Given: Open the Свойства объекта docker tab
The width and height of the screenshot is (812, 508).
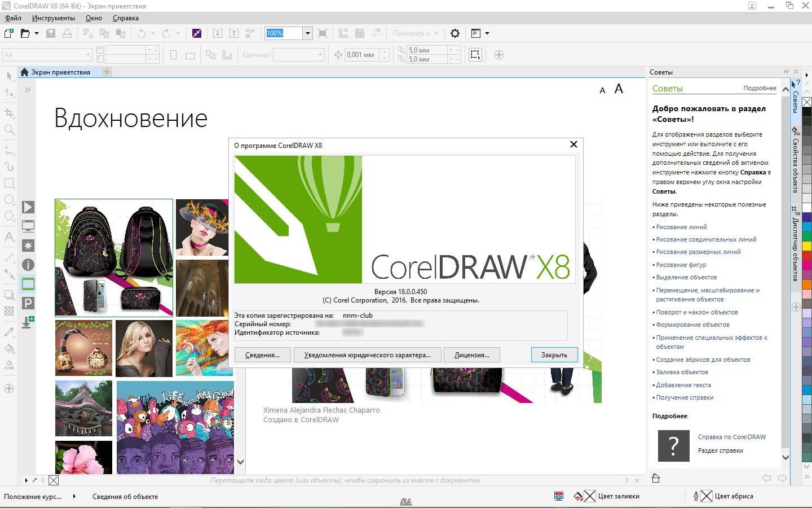Looking at the screenshot, I should 795,160.
